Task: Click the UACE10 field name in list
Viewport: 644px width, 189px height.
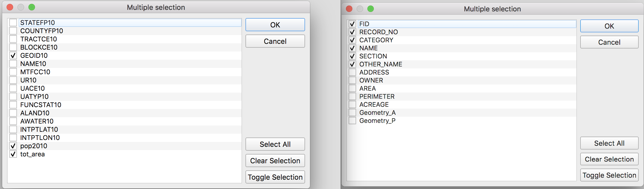Action: pyautogui.click(x=33, y=88)
